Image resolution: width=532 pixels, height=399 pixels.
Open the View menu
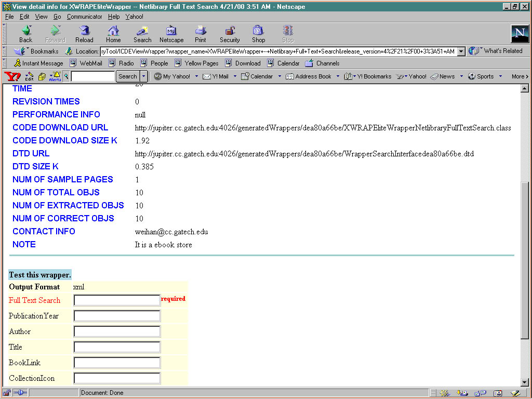[x=41, y=17]
